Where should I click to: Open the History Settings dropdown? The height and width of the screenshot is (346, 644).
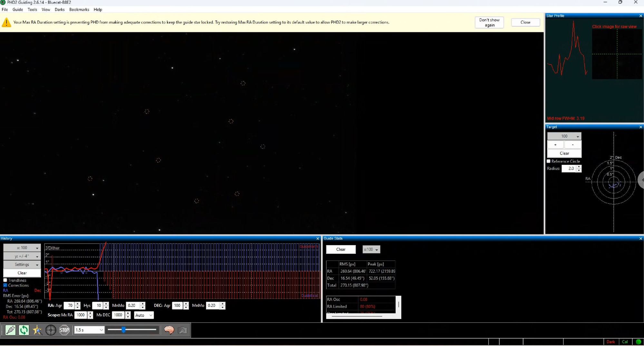click(22, 264)
